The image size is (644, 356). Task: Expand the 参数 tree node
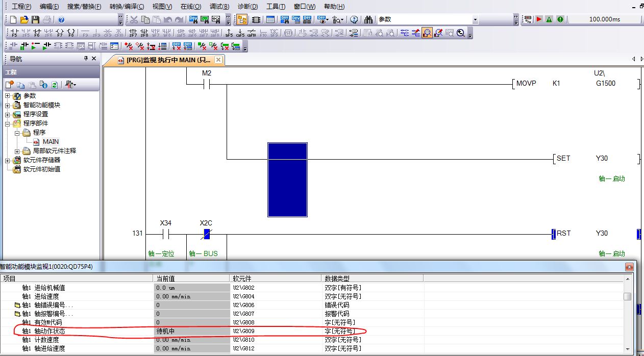pyautogui.click(x=8, y=96)
